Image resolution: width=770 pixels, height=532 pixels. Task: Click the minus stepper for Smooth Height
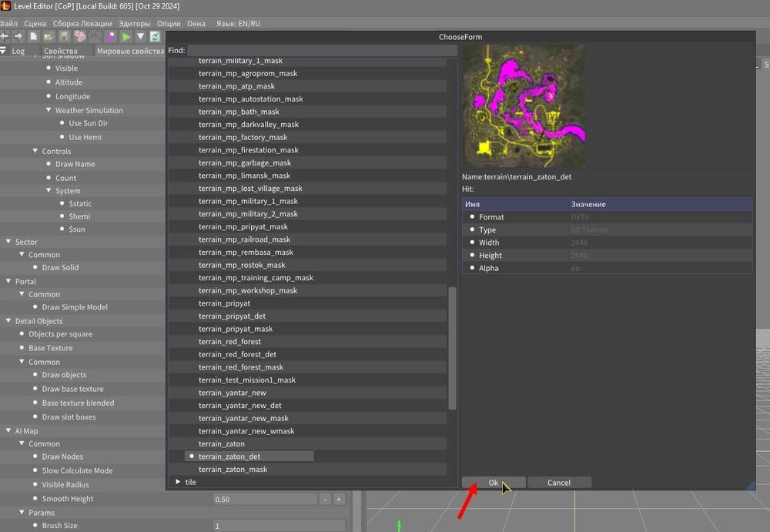tap(325, 499)
